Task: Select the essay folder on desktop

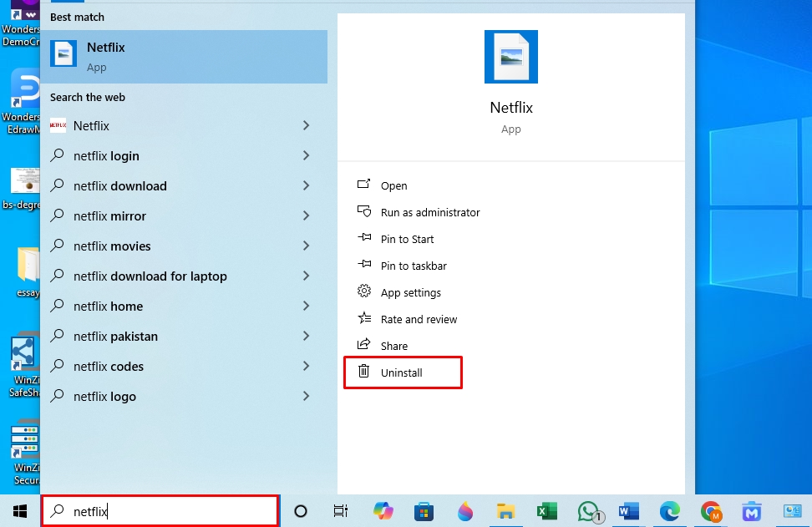Action: [x=28, y=273]
